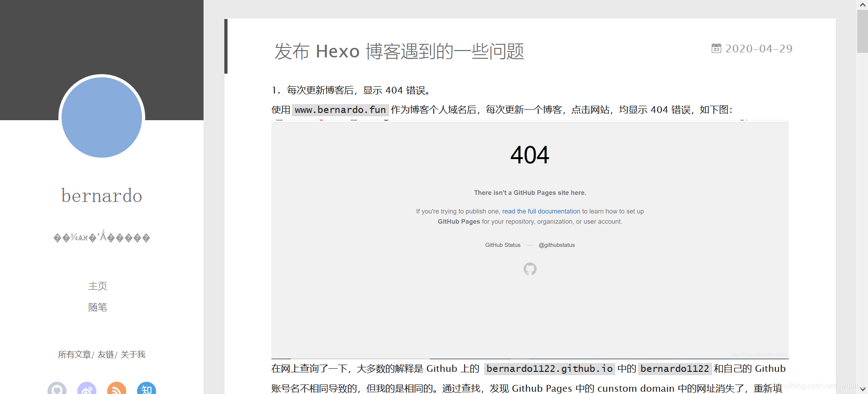Click the www.bernardo.fun inline code

click(x=341, y=110)
